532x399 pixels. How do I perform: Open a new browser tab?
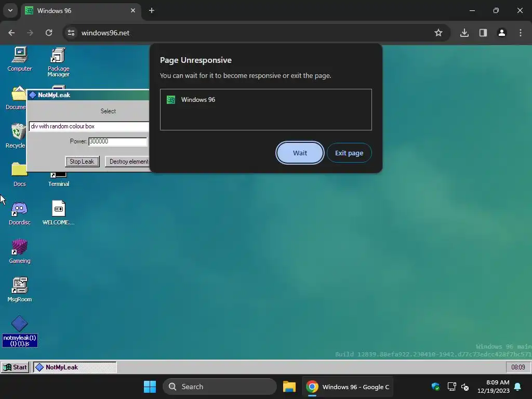tap(152, 10)
